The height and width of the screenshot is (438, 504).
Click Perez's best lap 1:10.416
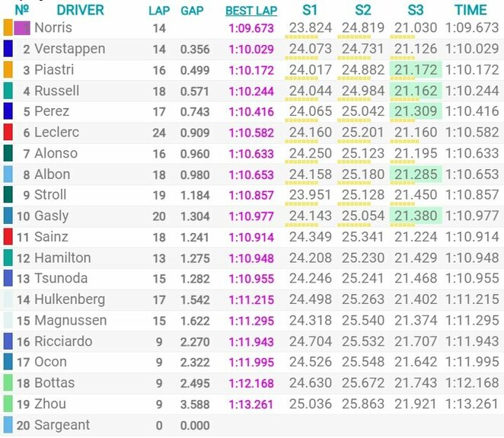(251, 112)
